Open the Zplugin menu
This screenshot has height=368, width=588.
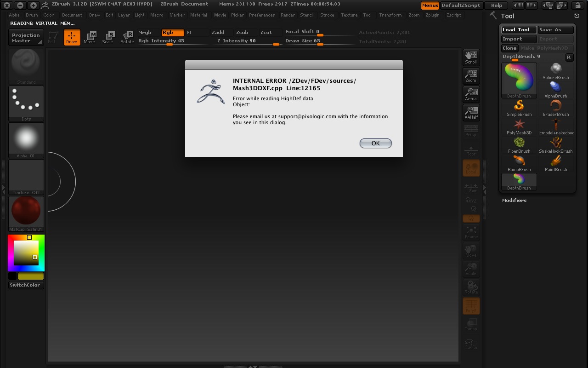(x=433, y=15)
